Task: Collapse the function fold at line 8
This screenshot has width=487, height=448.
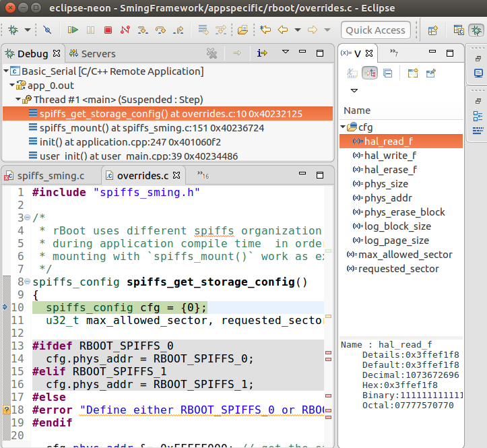Action: point(27,282)
